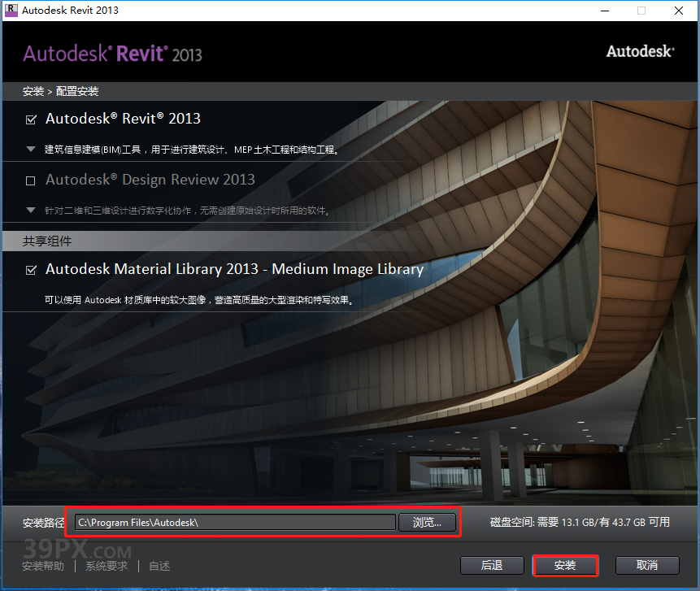Click the 安装 breadcrumb step
This screenshot has width=700, height=591.
(x=33, y=91)
